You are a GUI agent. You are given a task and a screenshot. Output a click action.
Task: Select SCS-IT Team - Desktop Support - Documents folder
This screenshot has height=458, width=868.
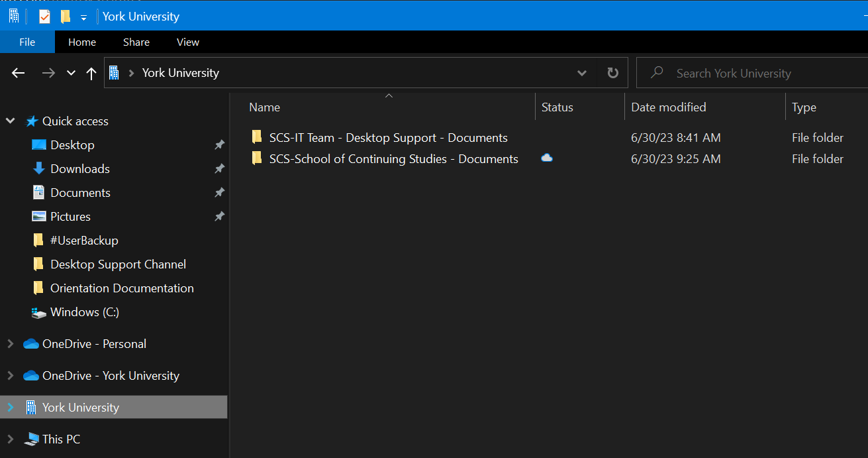point(389,138)
